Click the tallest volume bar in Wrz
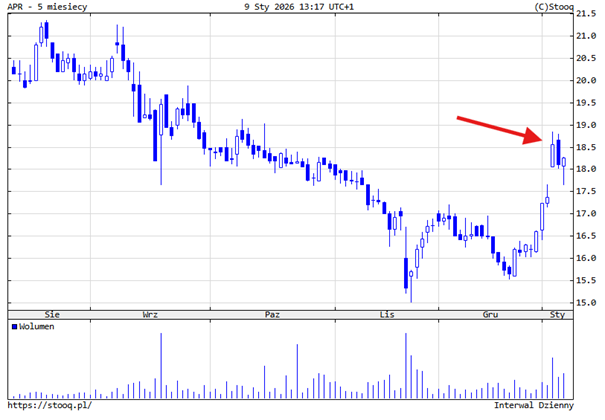 (161, 365)
